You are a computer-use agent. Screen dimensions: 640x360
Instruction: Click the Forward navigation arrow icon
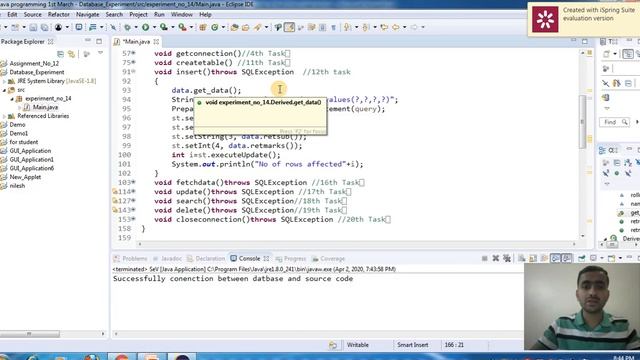click(414, 27)
